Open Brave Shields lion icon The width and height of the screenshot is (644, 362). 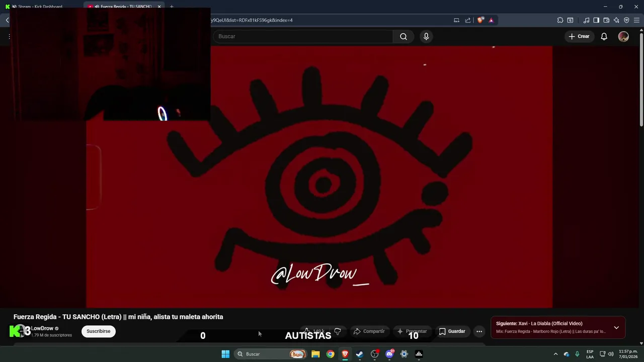[480, 20]
